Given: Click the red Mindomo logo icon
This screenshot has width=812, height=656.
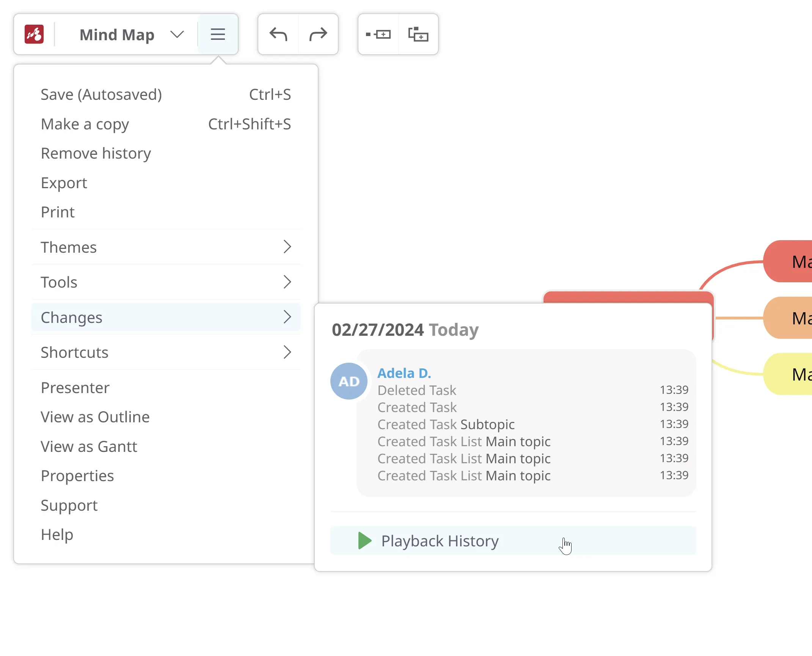Looking at the screenshot, I should 34,35.
